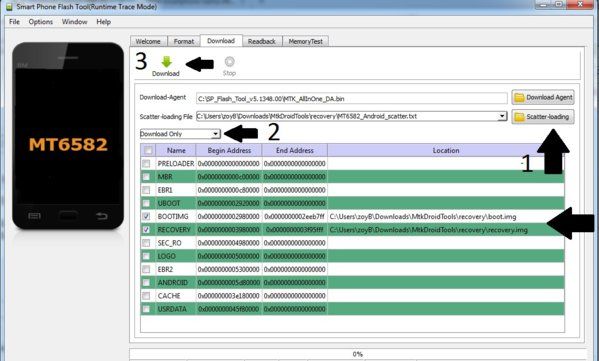Select the BOOTIMG name cell
599x361 pixels.
tap(176, 217)
